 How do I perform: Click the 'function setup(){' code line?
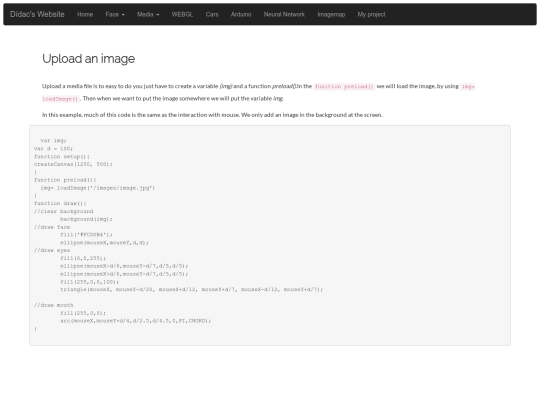pyautogui.click(x=62, y=156)
